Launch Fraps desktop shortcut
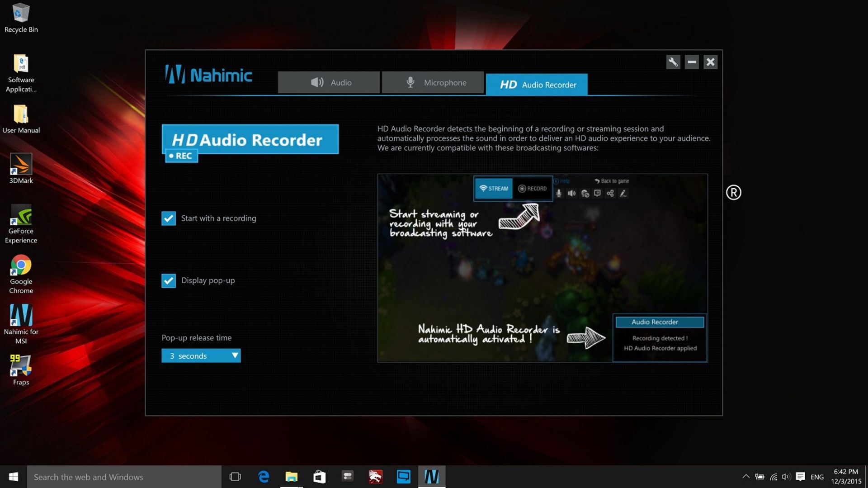868x488 pixels. click(x=21, y=370)
